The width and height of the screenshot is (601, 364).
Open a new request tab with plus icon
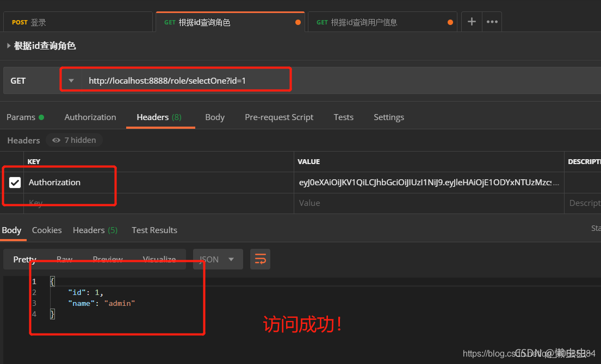pos(472,22)
